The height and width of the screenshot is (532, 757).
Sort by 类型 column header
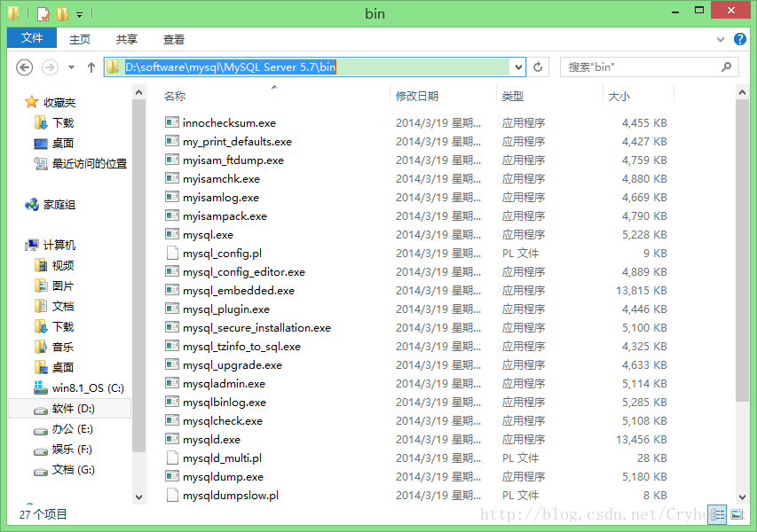(513, 96)
